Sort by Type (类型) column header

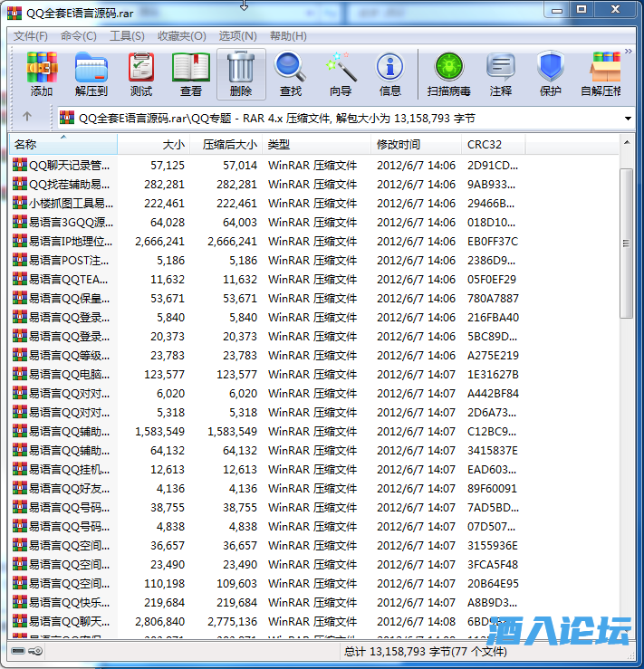(317, 144)
